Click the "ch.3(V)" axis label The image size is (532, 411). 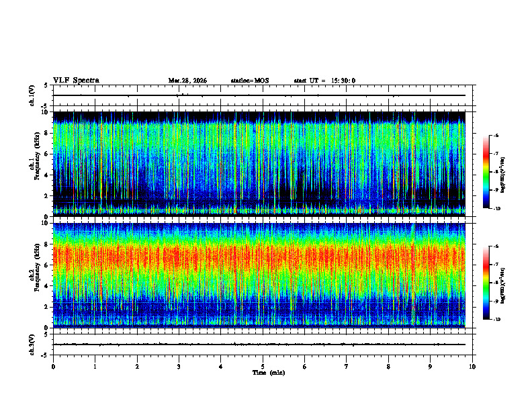pyautogui.click(x=32, y=345)
